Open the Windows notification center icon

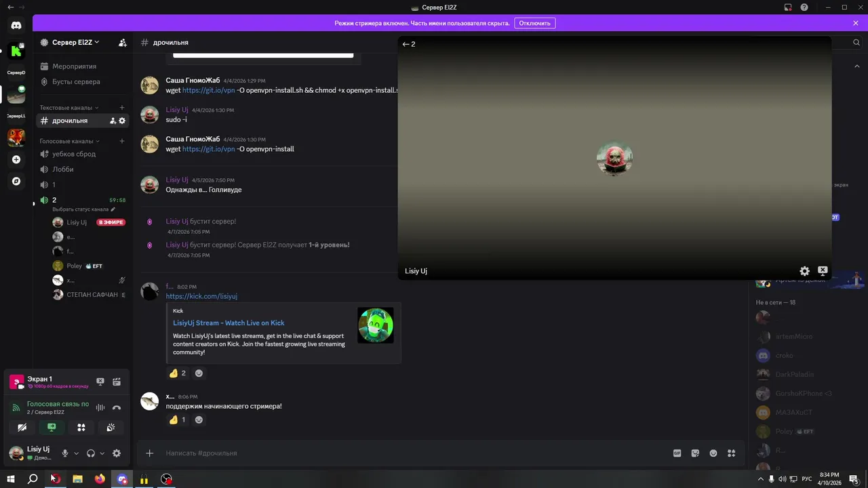pos(854,479)
